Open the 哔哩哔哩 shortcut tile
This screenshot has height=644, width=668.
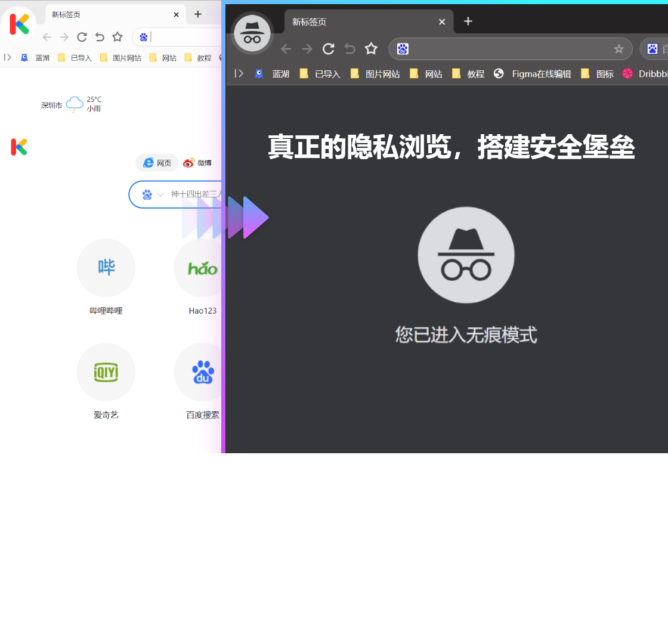pos(106,268)
